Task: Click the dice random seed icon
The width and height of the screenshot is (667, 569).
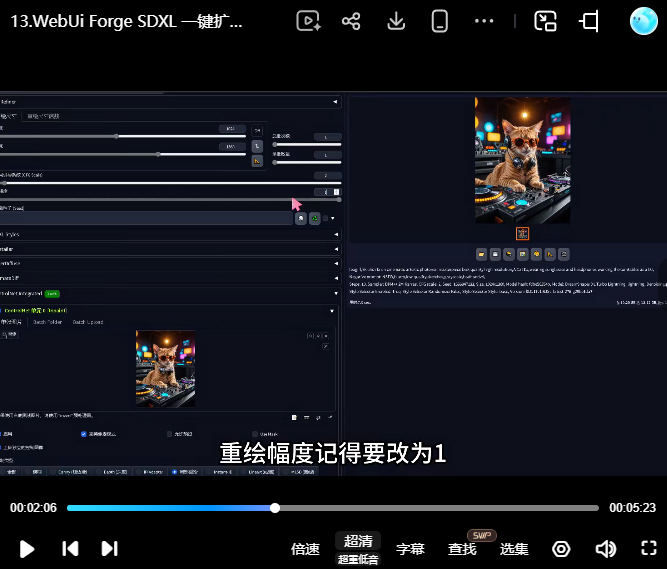Action: point(301,219)
